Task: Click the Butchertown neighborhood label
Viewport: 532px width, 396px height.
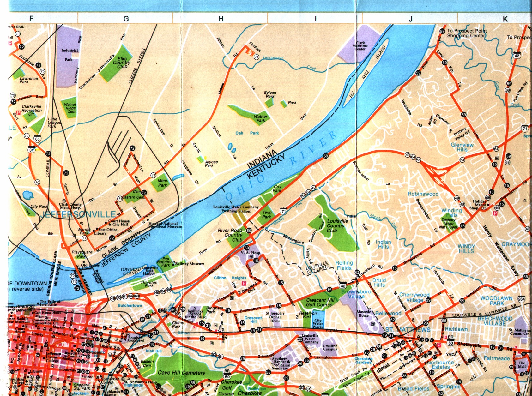Action: 130,305
